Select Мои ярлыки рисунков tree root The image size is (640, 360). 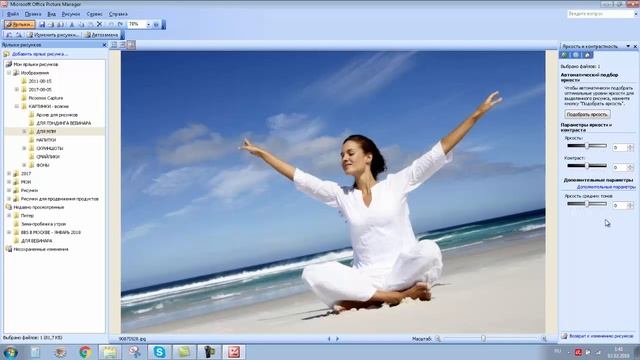(36, 64)
